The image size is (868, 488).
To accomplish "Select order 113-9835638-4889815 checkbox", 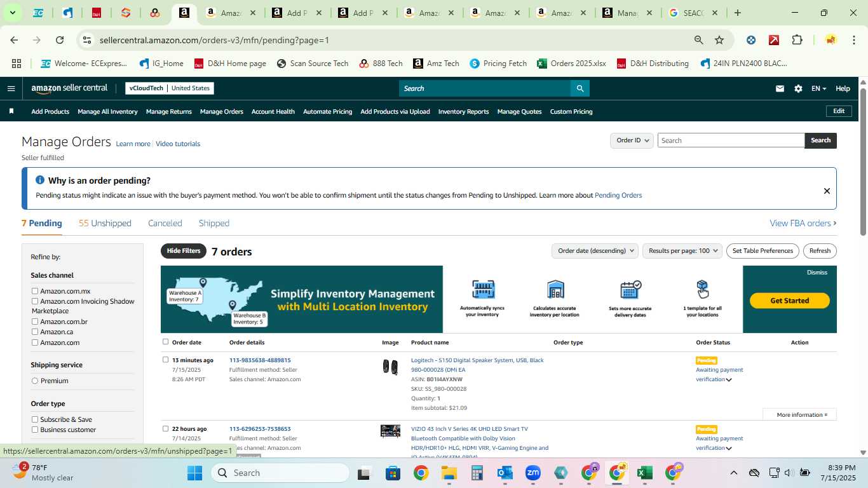I will 166,360.
